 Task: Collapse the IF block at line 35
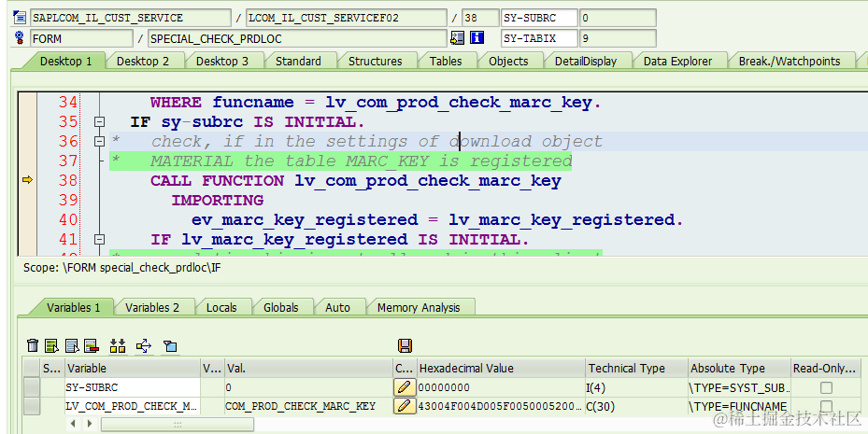click(x=100, y=121)
